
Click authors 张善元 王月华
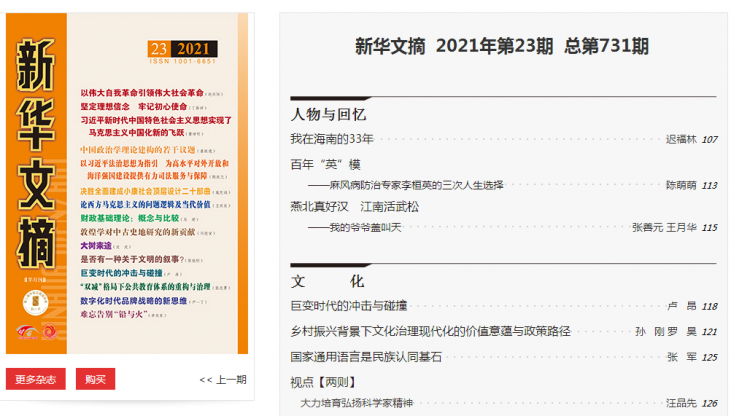click(664, 228)
